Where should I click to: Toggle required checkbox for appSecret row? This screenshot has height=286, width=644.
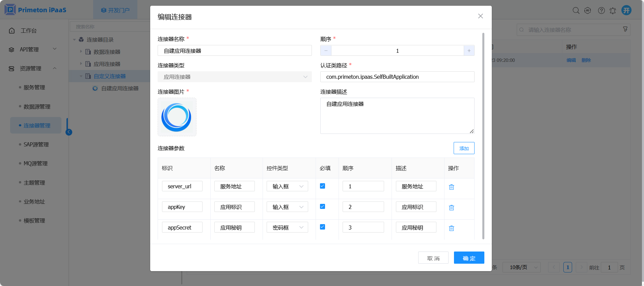pos(322,227)
